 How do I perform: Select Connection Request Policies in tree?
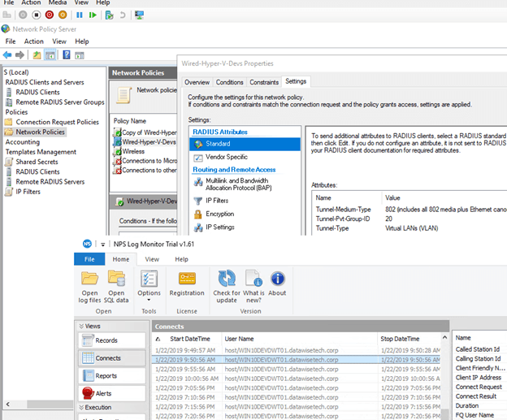point(57,122)
